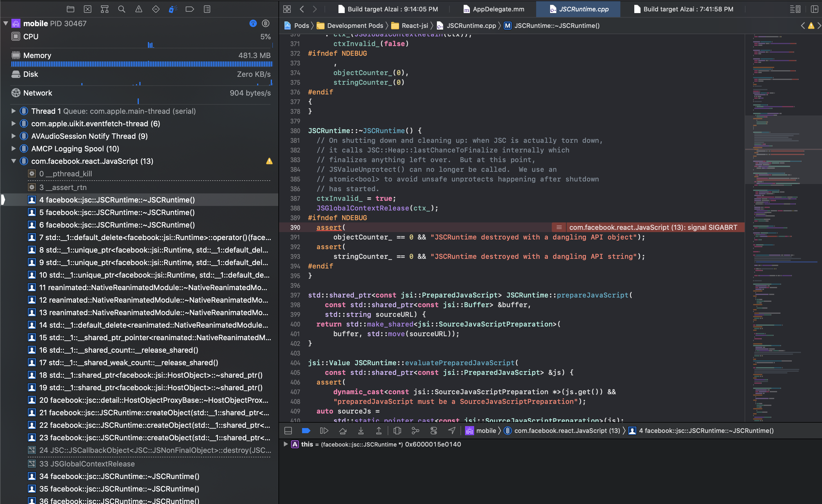The width and height of the screenshot is (822, 504).
Task: Collapse the mobile PID 30467 process tree
Action: click(6, 23)
